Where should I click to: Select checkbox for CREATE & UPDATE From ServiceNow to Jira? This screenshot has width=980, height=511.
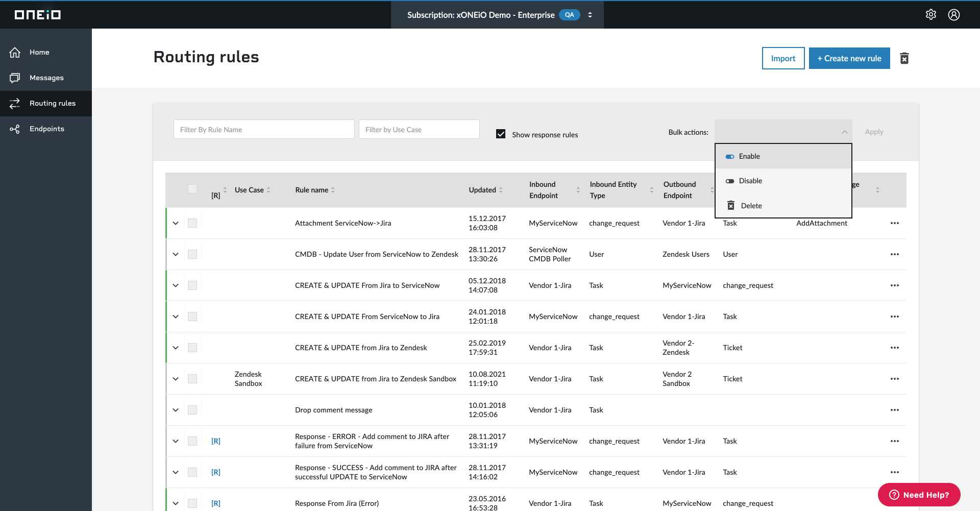pos(192,317)
